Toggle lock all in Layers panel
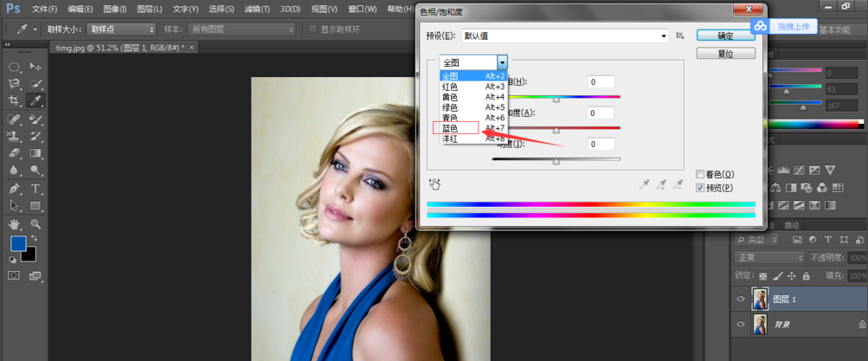Viewport: 868px width, 361px height. (x=806, y=276)
